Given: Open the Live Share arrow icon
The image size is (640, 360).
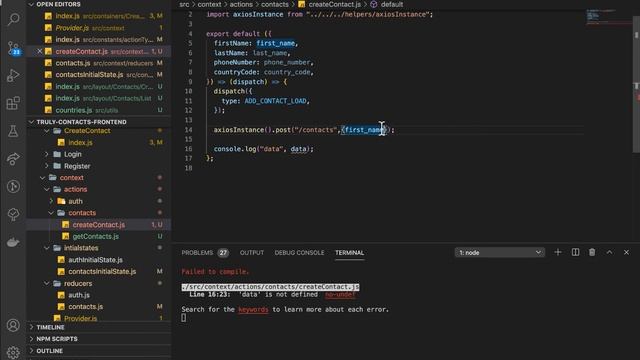Looking at the screenshot, I should (13, 159).
